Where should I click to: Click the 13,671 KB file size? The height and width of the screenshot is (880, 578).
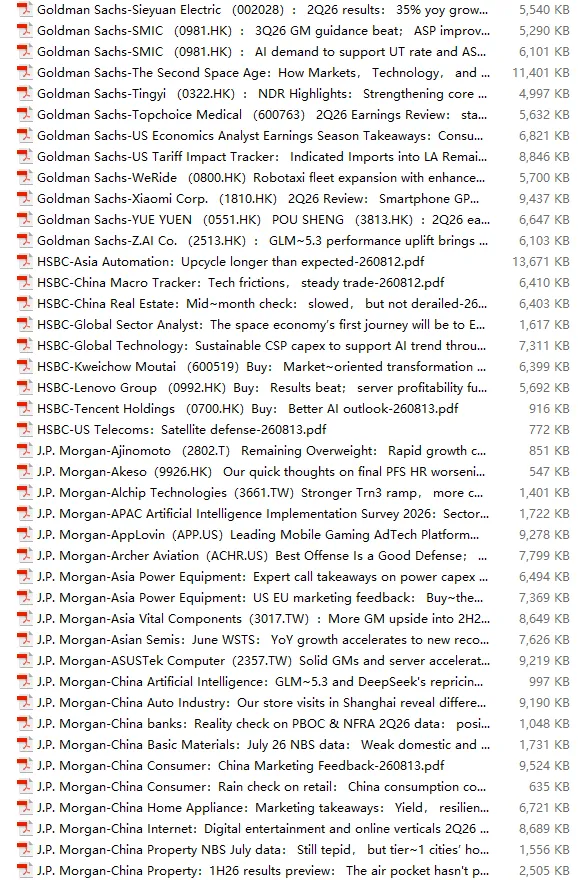click(x=541, y=262)
